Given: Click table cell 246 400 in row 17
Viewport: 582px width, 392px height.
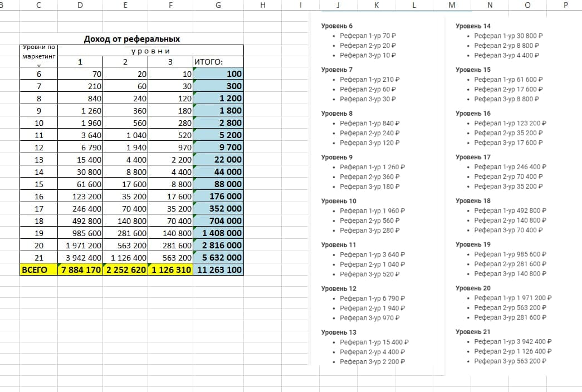Looking at the screenshot, I should point(80,209).
